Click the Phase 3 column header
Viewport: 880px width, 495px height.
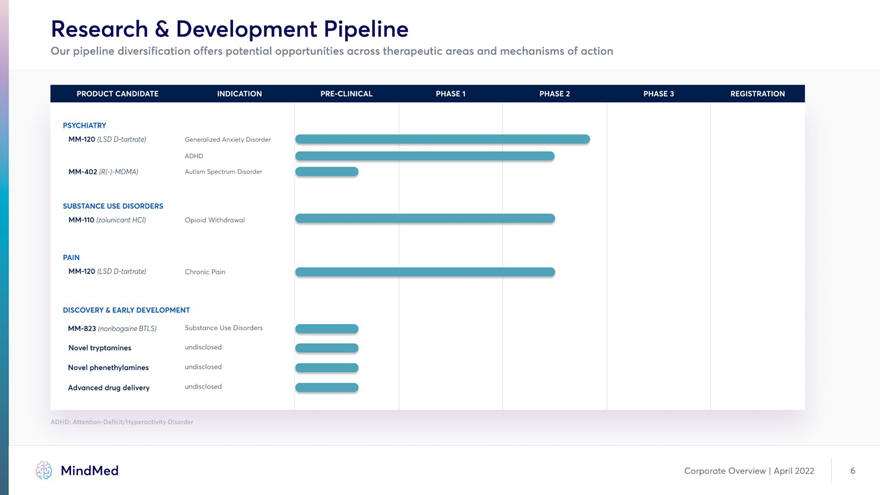[658, 94]
